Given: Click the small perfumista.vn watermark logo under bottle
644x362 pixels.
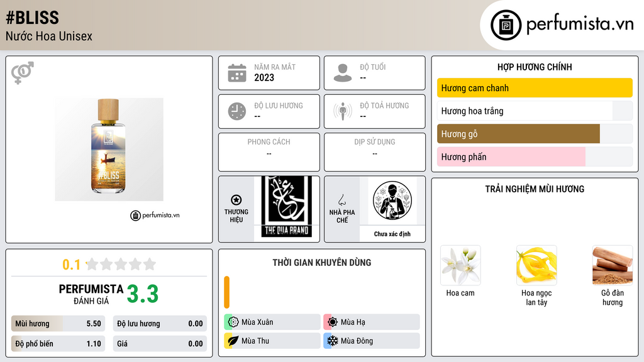Looking at the screenshot, I should pos(155,215).
